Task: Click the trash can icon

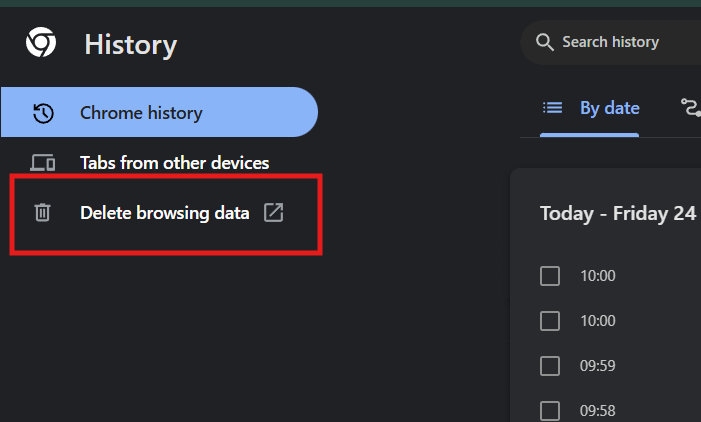Action: (x=42, y=212)
